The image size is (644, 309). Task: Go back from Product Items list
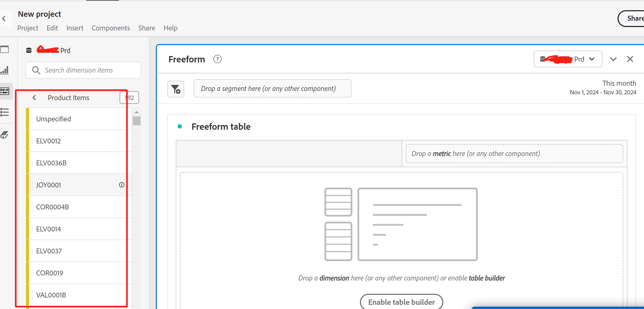coord(34,97)
